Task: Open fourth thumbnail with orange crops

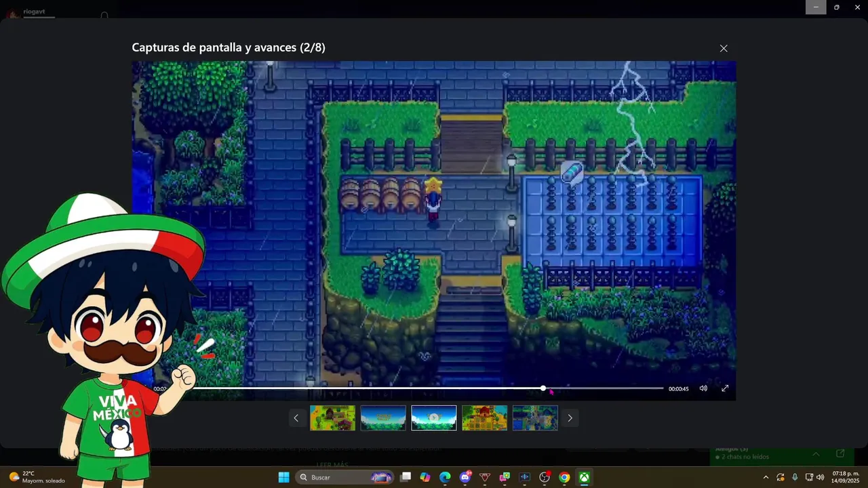Action: [x=484, y=418]
